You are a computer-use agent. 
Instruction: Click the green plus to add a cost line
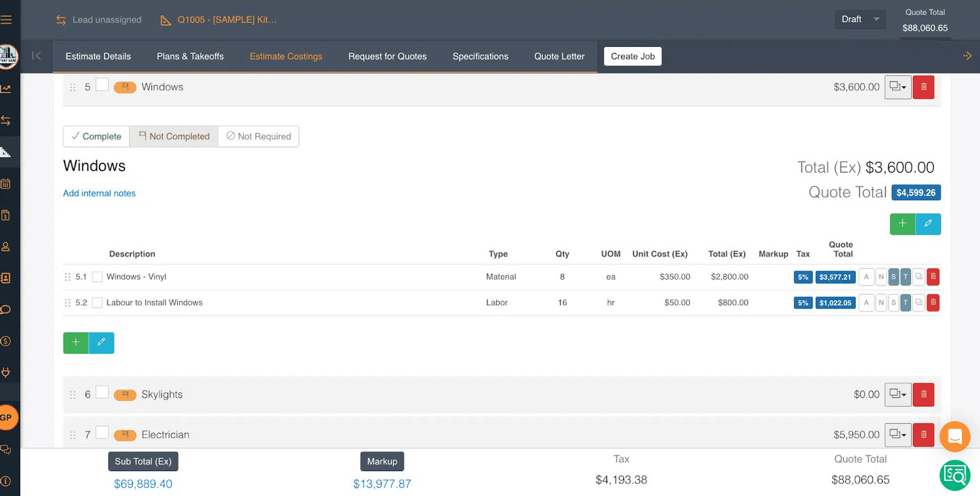click(x=75, y=342)
